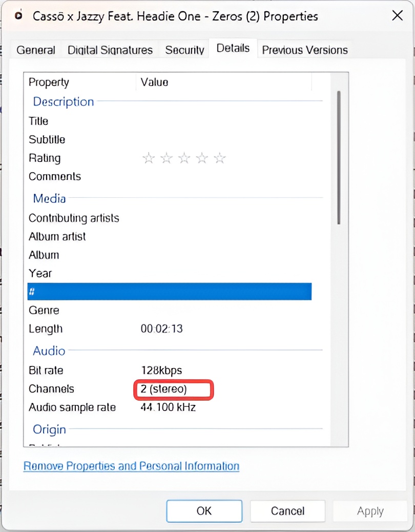Switch to the General tab
Viewport: 415px width, 532px height.
pos(35,50)
